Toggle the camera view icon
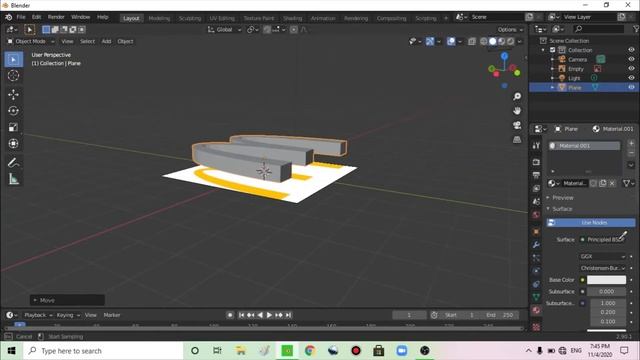 pyautogui.click(x=517, y=125)
